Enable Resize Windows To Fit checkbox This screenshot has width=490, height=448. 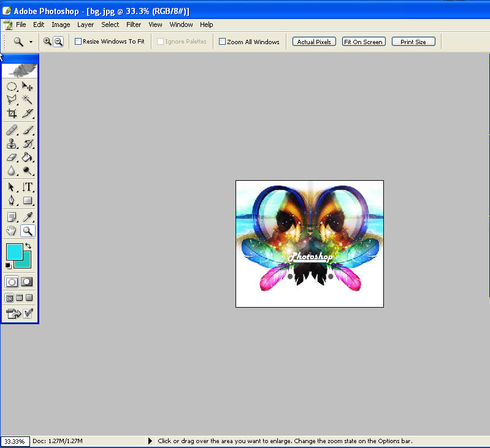(78, 42)
